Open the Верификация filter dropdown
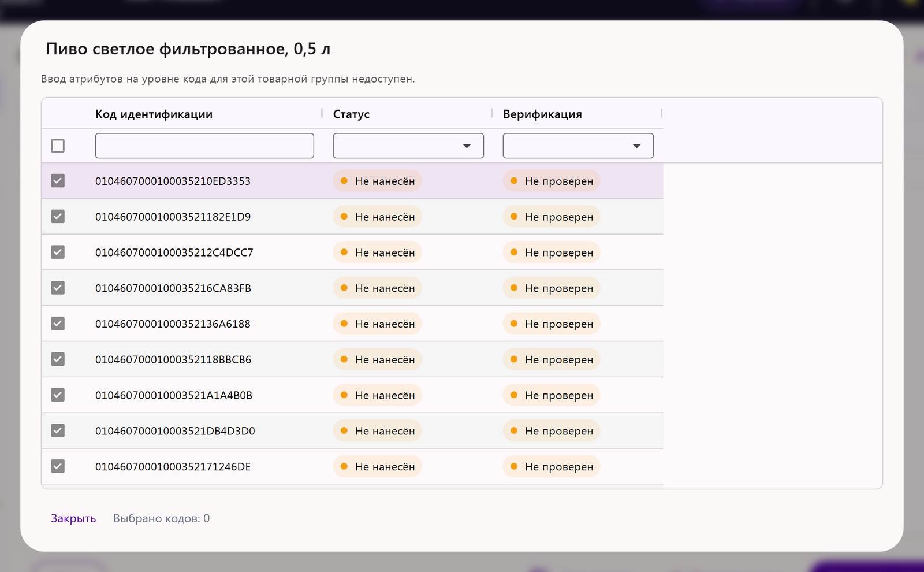 pos(578,146)
